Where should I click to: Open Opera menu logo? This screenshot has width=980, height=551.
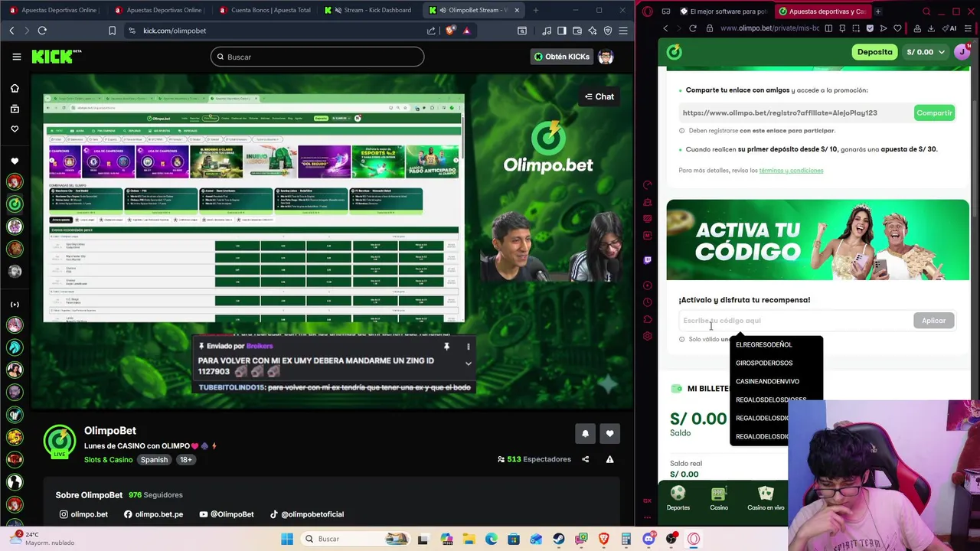[x=648, y=11]
